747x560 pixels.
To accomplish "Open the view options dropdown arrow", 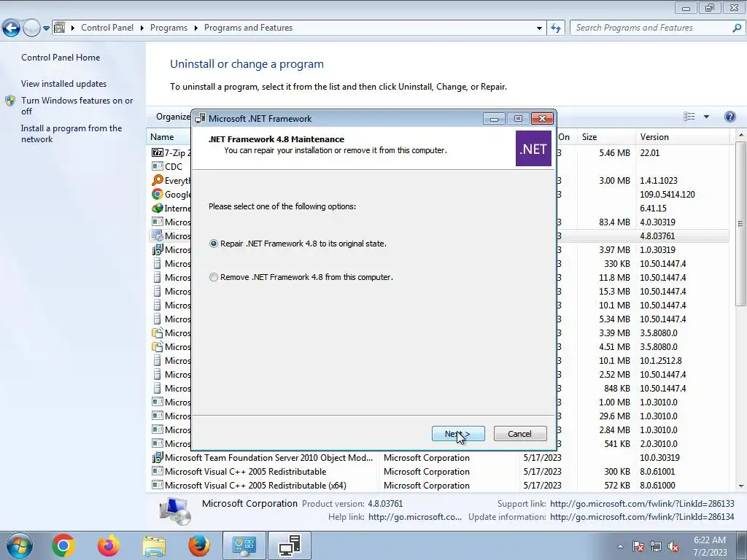I will pyautogui.click(x=706, y=117).
